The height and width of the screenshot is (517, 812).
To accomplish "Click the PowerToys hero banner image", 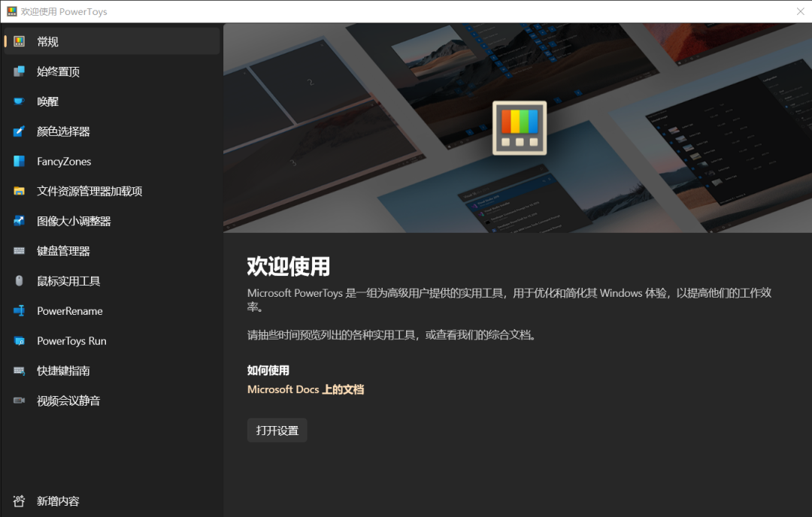I will (517, 128).
